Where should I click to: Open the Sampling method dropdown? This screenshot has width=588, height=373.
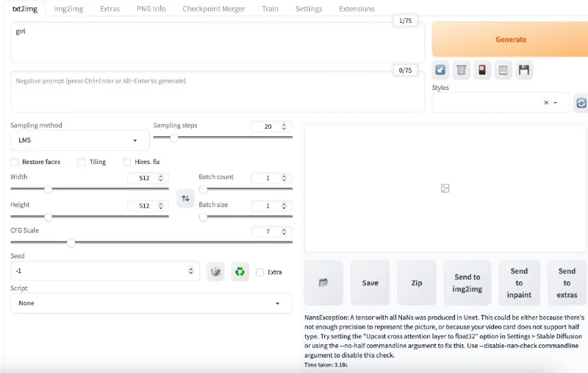(79, 140)
